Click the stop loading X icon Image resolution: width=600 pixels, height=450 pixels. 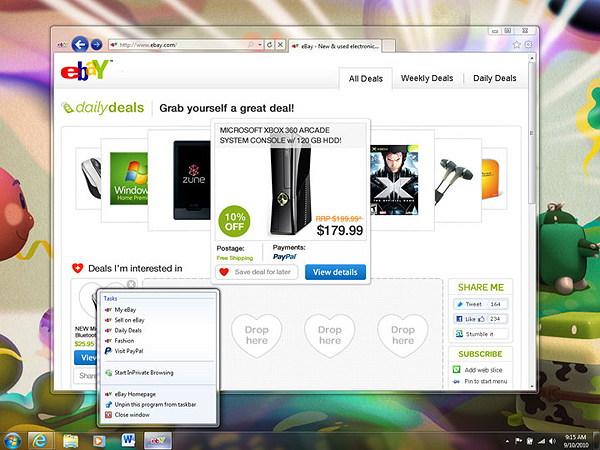[x=280, y=45]
